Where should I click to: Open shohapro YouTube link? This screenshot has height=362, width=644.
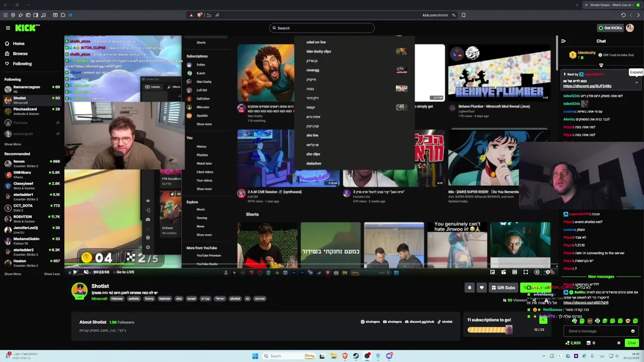pyautogui.click(x=392, y=322)
